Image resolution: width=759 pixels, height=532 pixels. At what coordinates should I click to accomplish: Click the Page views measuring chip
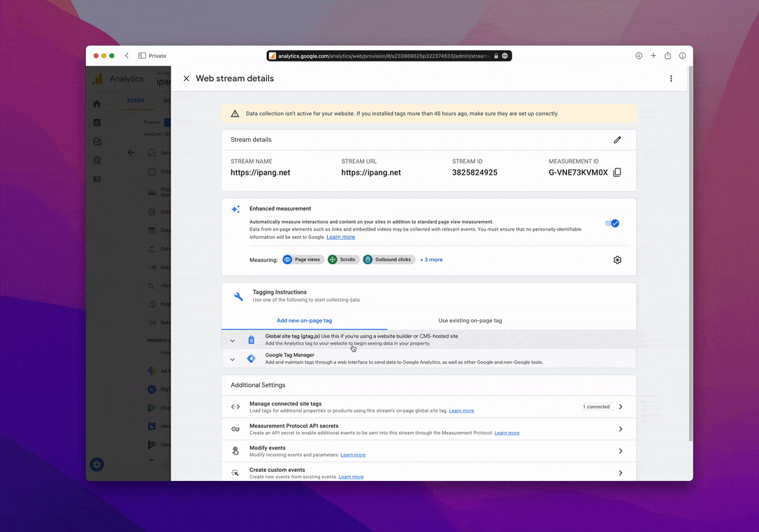[x=302, y=260]
